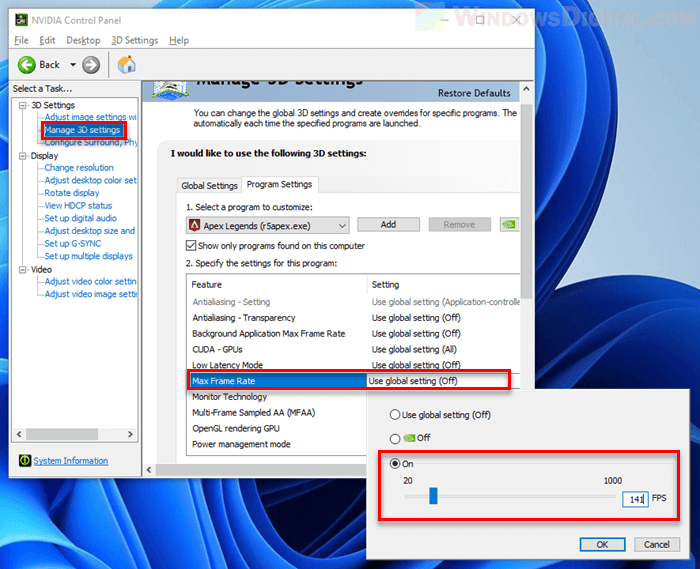Select Adjust video image settings item

(x=91, y=294)
